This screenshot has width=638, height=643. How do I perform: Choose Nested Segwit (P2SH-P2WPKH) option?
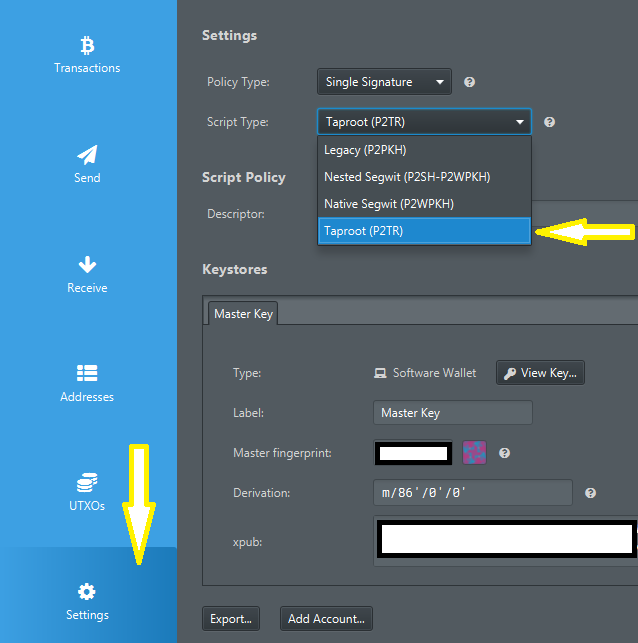407,177
